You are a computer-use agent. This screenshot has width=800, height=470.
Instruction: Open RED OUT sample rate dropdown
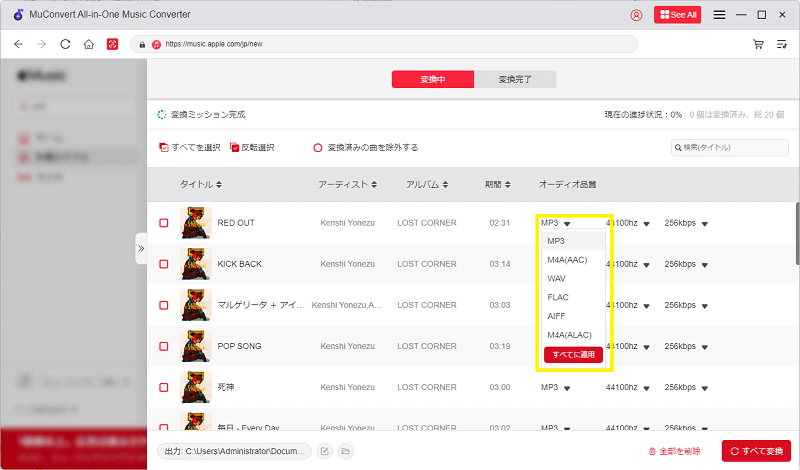pos(630,223)
